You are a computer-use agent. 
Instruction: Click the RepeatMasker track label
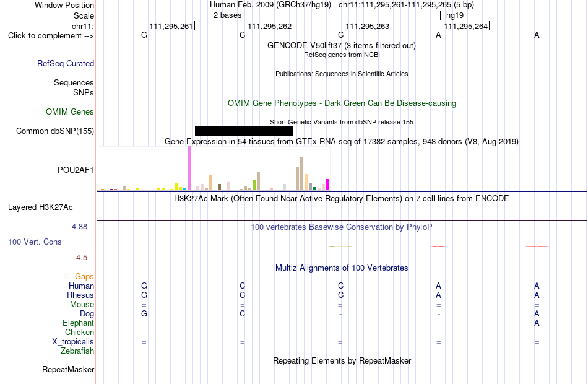tap(68, 370)
